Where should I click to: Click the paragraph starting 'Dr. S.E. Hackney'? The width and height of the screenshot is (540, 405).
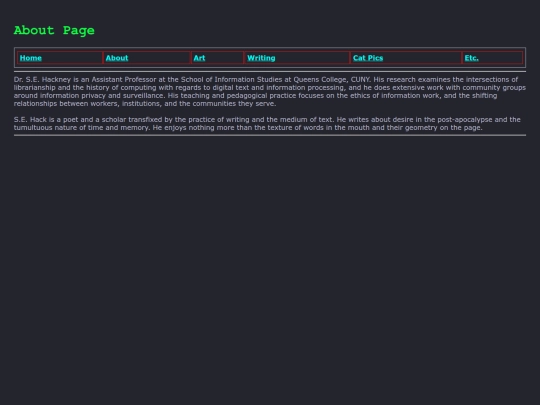(270, 92)
